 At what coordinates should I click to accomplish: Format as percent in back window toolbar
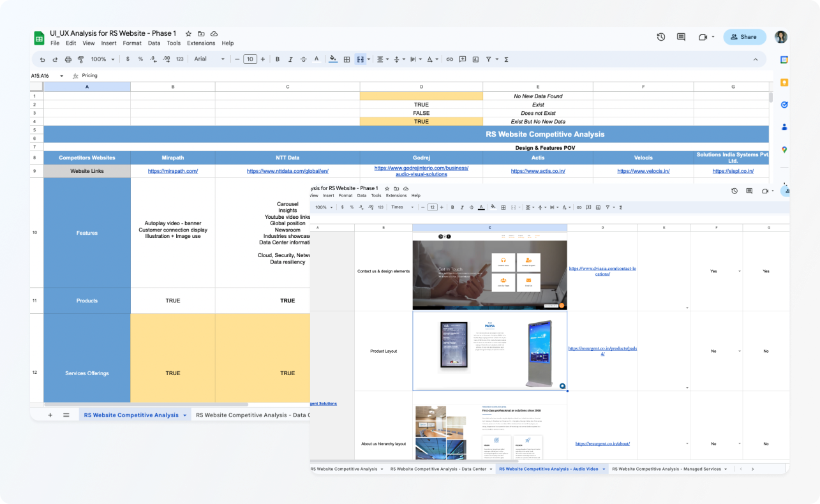coord(140,59)
